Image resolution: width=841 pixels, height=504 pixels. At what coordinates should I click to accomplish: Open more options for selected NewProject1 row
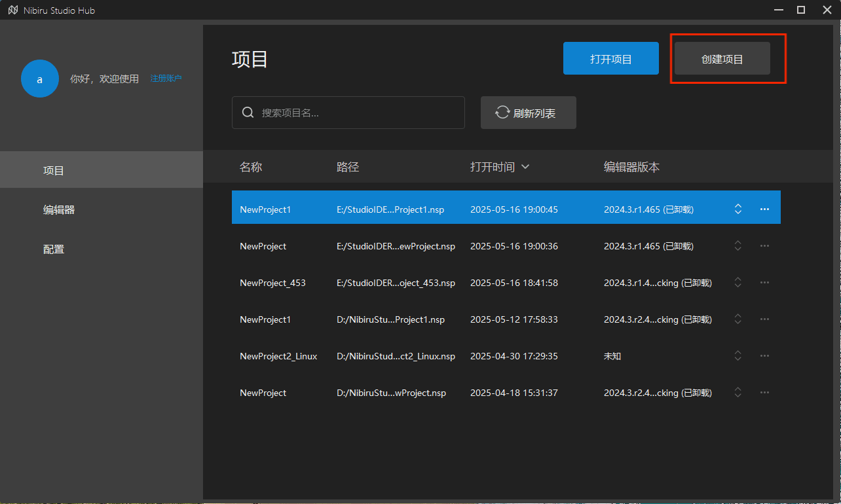point(764,209)
